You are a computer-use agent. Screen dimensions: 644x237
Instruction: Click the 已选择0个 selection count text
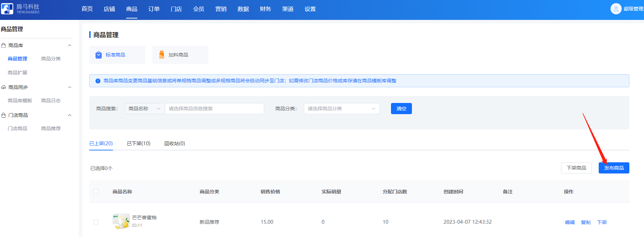[101, 168]
